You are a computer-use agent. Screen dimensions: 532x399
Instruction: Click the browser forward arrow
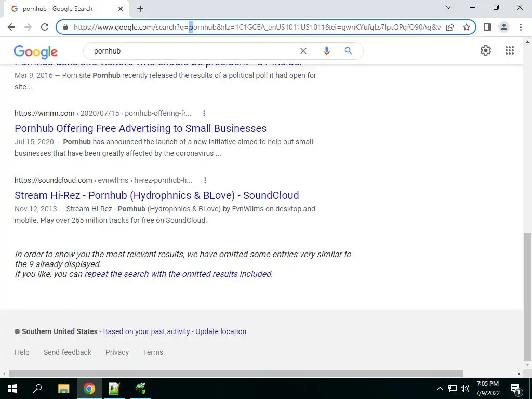coord(28,27)
